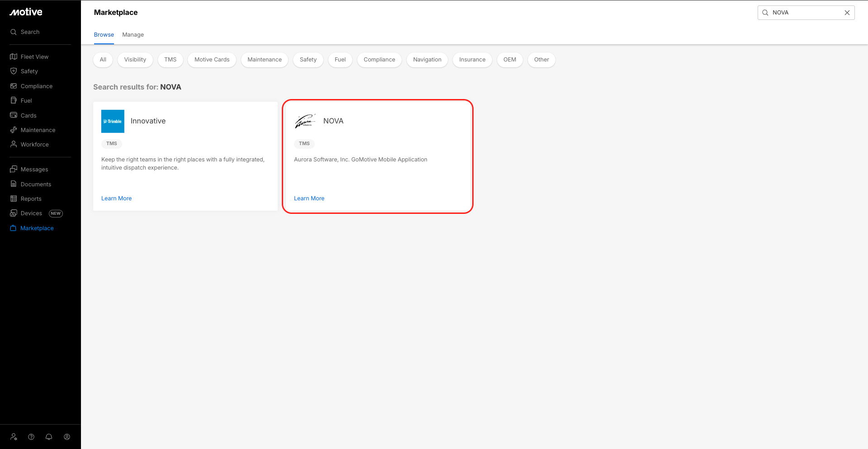Focus the marketplace search input field
Viewport: 868px width, 449px height.
point(805,13)
